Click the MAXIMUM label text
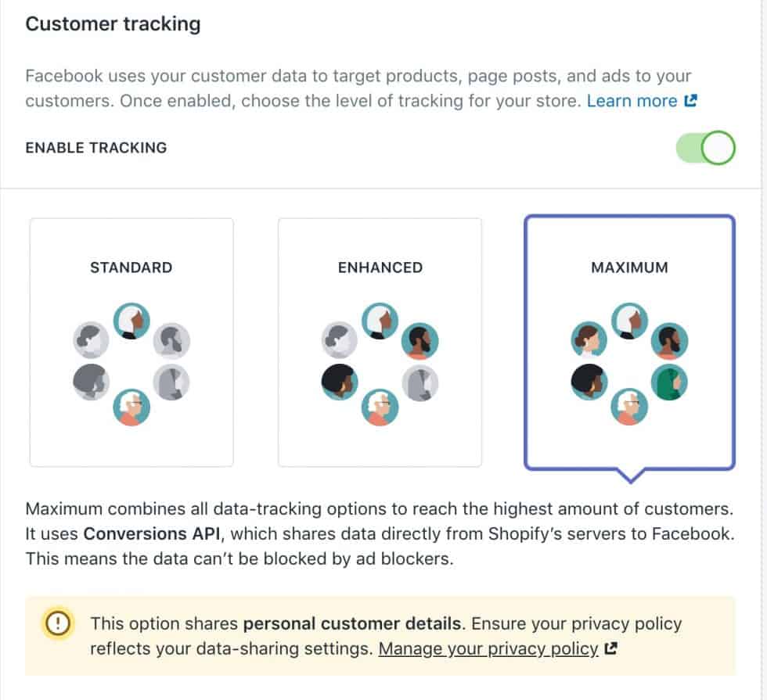767x700 pixels. pos(629,267)
